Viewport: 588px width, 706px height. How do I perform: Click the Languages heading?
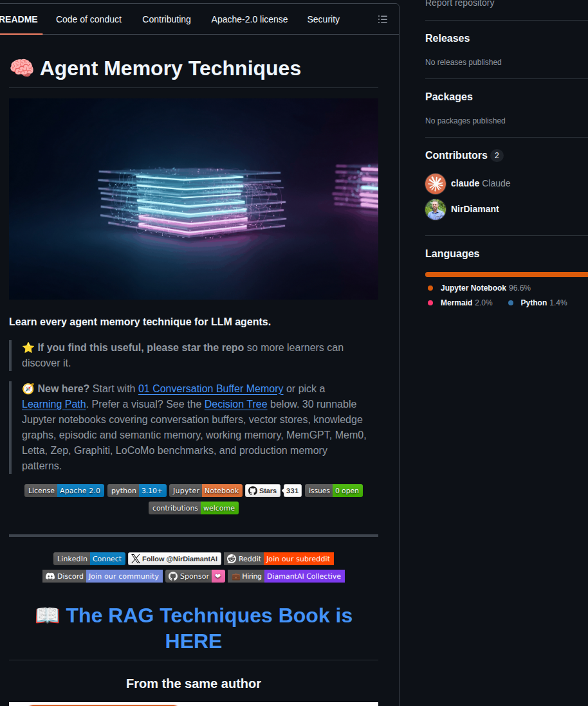[x=452, y=254]
